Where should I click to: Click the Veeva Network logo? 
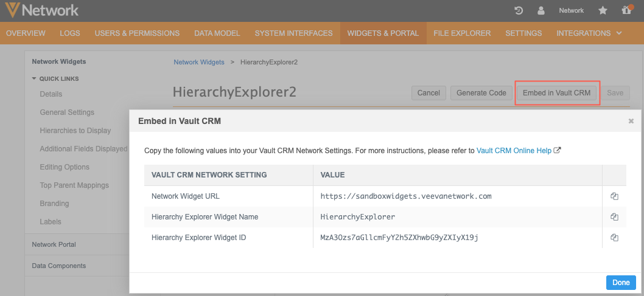(41, 10)
